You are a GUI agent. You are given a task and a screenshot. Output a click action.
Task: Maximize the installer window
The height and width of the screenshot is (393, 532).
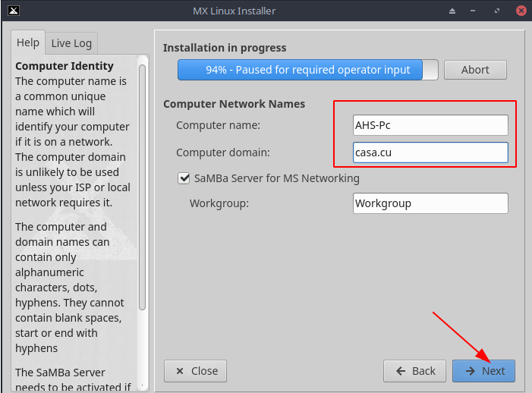point(497,11)
